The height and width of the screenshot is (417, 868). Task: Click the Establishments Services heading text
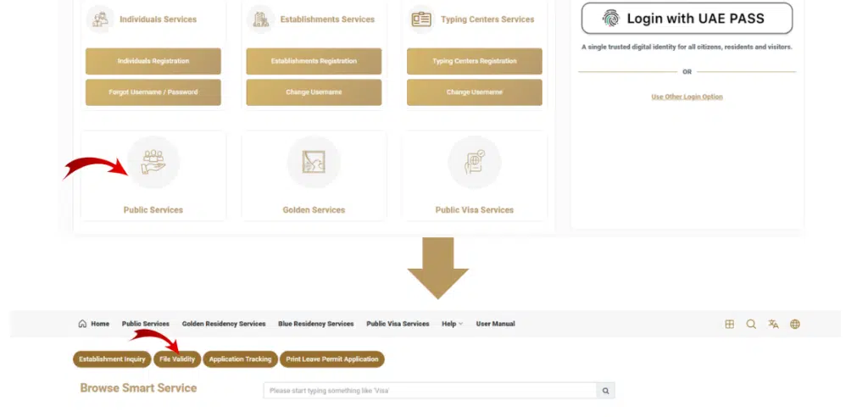[327, 19]
